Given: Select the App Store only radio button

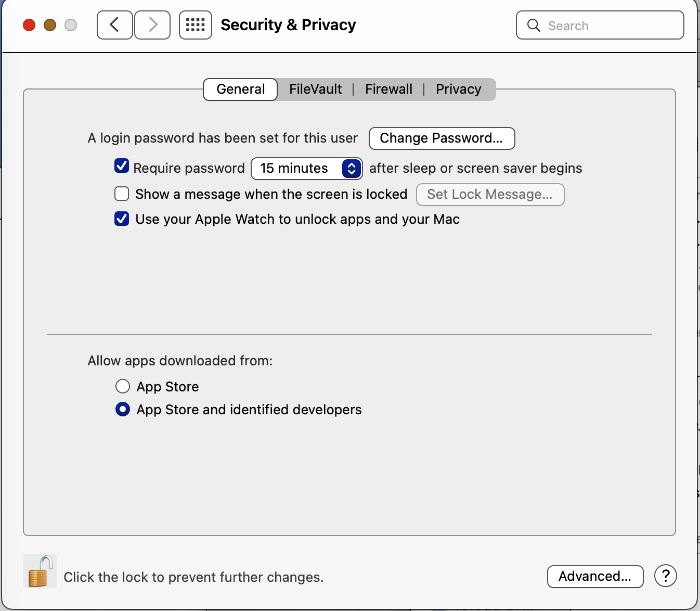Looking at the screenshot, I should point(123,386).
